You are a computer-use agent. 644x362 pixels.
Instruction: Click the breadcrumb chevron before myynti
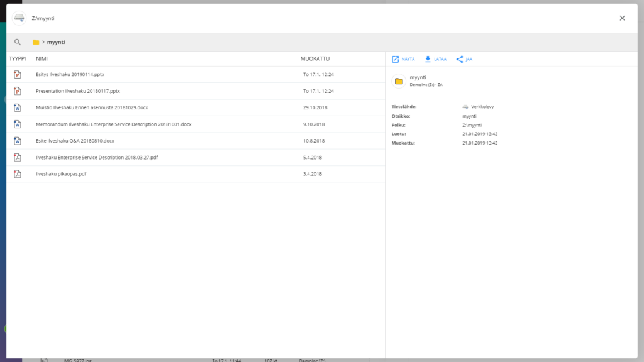[43, 42]
